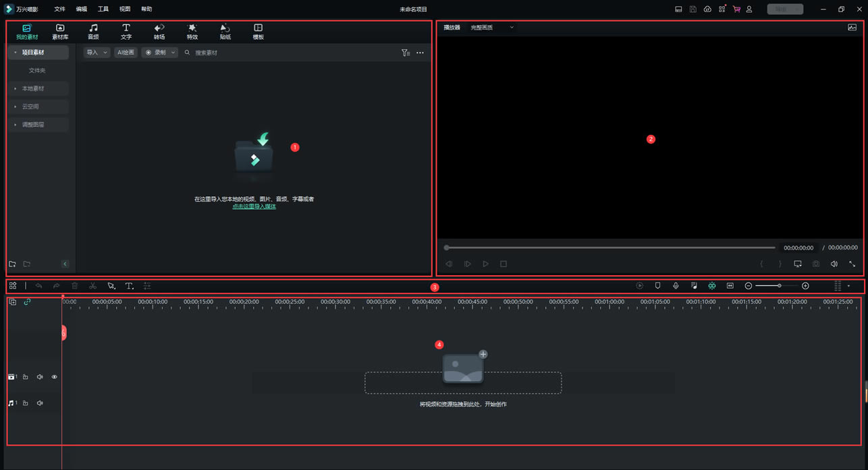Click the zoom-to-fit timeline icon
868x470 pixels.
(x=730, y=286)
